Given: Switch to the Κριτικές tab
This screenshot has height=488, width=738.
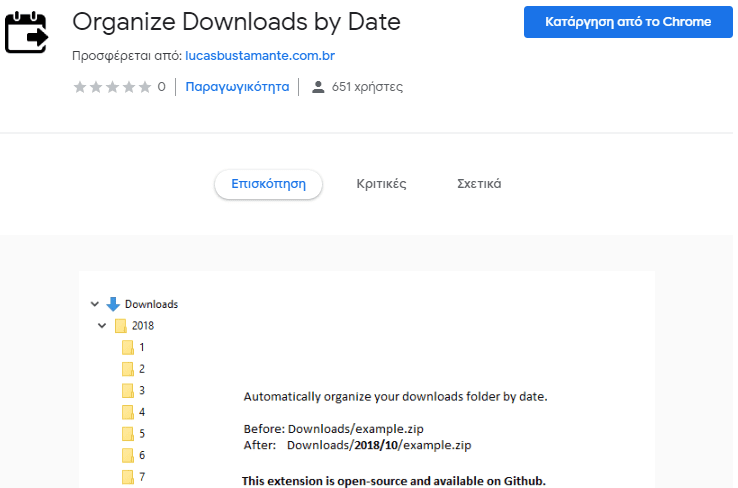Looking at the screenshot, I should coord(381,184).
